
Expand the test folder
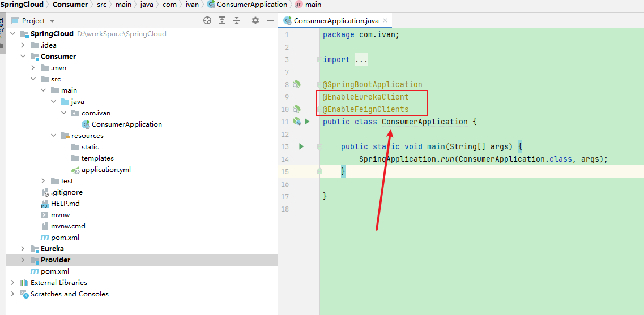click(x=43, y=181)
